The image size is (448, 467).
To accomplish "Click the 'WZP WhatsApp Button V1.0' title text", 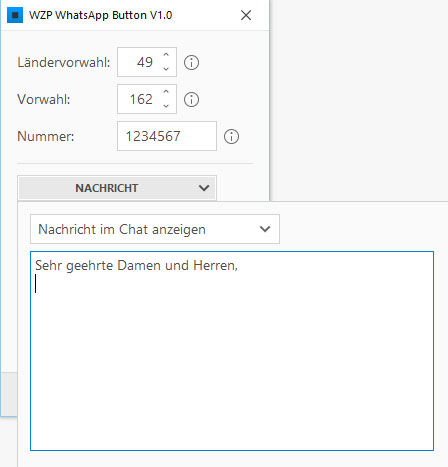I will [x=100, y=15].
